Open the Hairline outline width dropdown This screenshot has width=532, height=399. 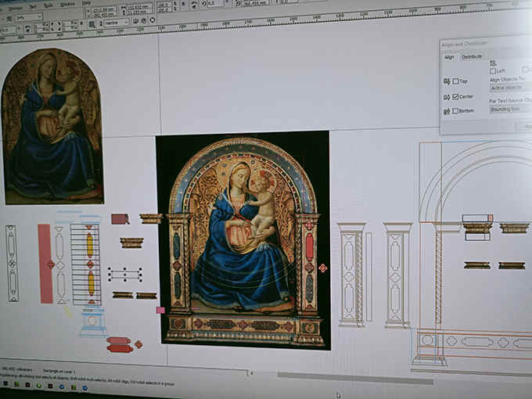[117, 23]
